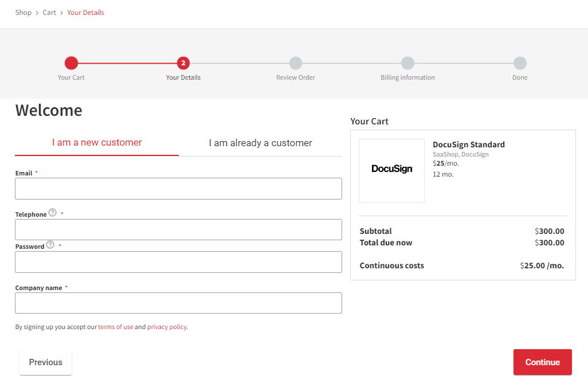Click the Telephone help question-mark icon

pyautogui.click(x=53, y=213)
